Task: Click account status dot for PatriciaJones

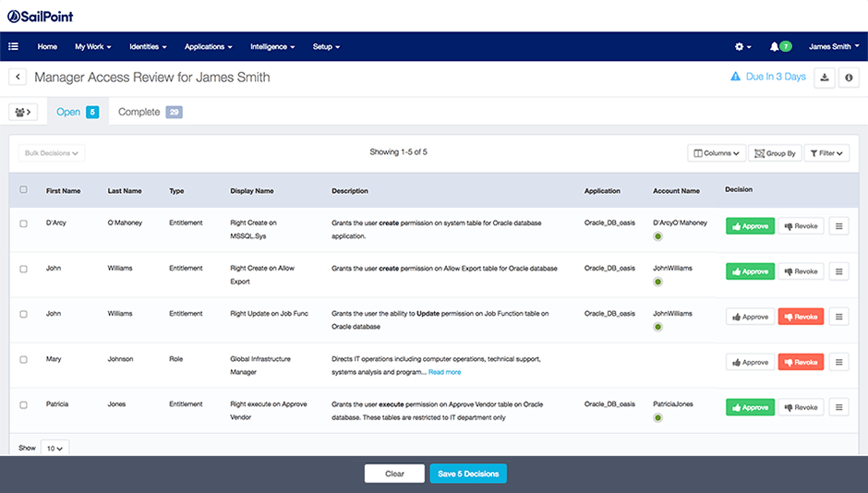Action: 657,417
